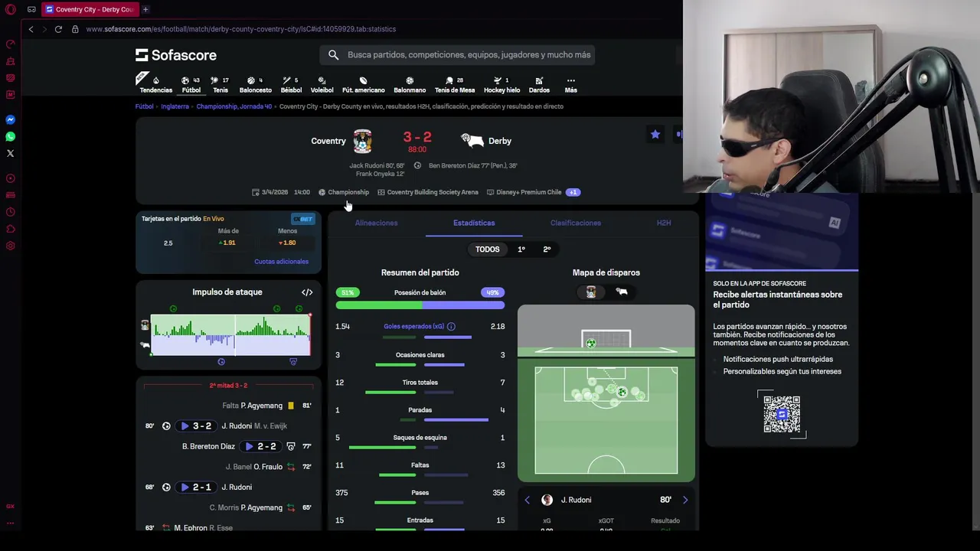Click the search magnifier icon
Image resolution: width=980 pixels, height=551 pixels.
[333, 55]
